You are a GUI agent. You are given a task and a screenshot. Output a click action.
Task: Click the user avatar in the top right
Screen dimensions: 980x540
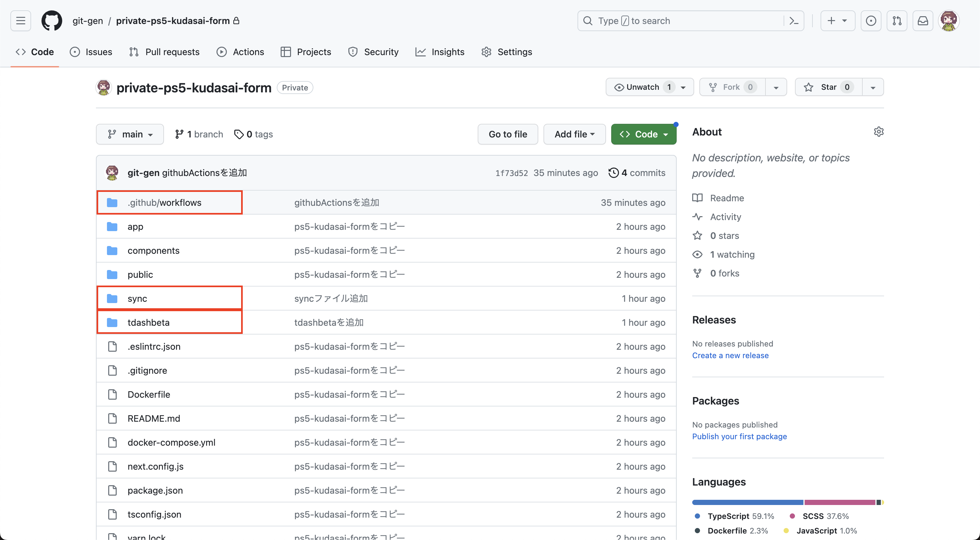pyautogui.click(x=949, y=20)
